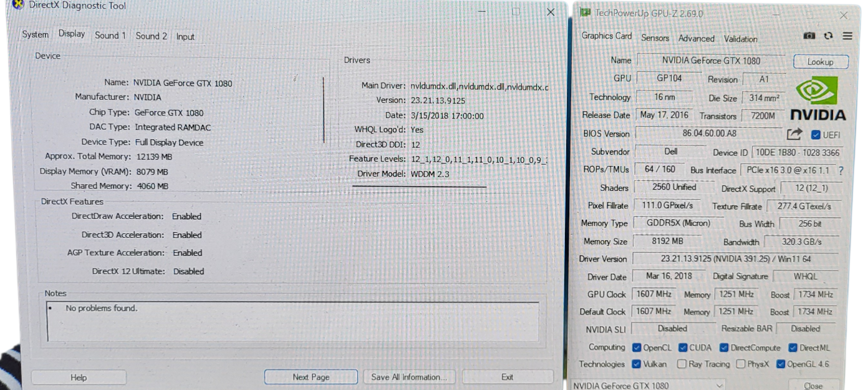Click the NVIDIA logo in GPU-Z
Image resolution: width=868 pixels, height=390 pixels.
[818, 99]
